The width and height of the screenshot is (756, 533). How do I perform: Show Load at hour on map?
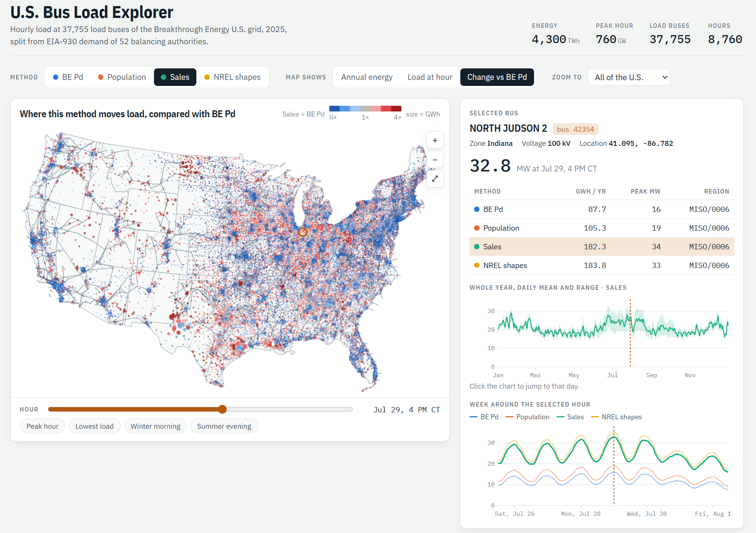430,77
